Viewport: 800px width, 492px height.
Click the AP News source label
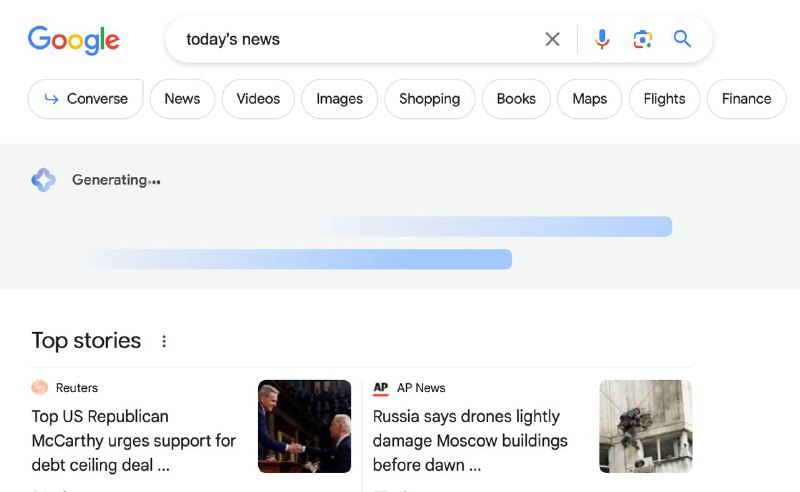coord(421,388)
